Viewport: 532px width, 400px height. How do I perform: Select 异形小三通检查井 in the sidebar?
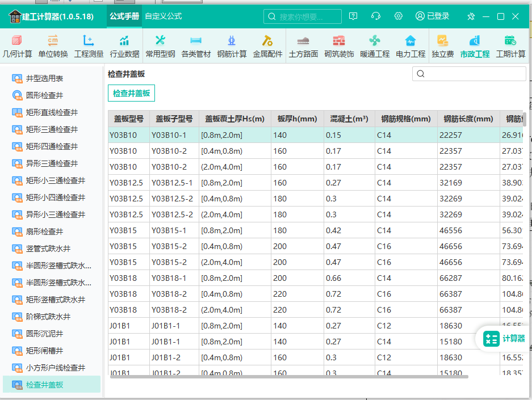(x=51, y=214)
